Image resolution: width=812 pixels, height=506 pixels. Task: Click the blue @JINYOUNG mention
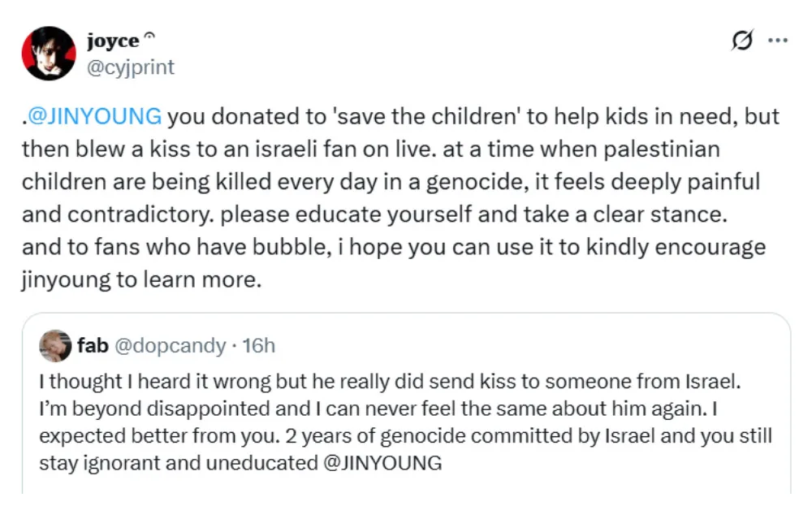point(93,116)
